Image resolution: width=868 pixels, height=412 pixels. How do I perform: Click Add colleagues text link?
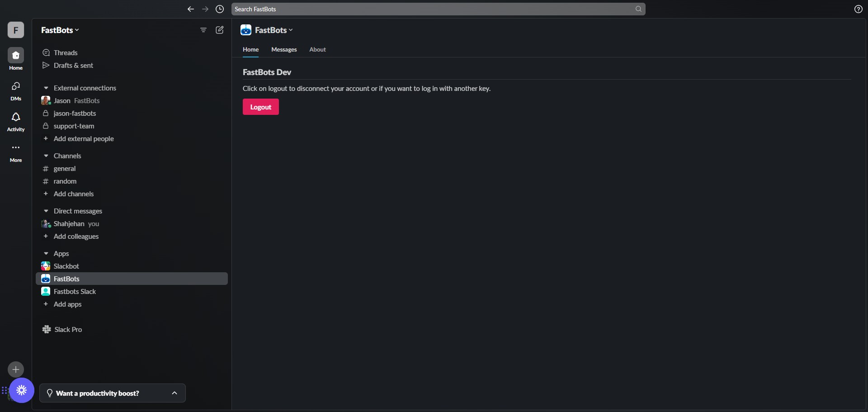coord(76,236)
